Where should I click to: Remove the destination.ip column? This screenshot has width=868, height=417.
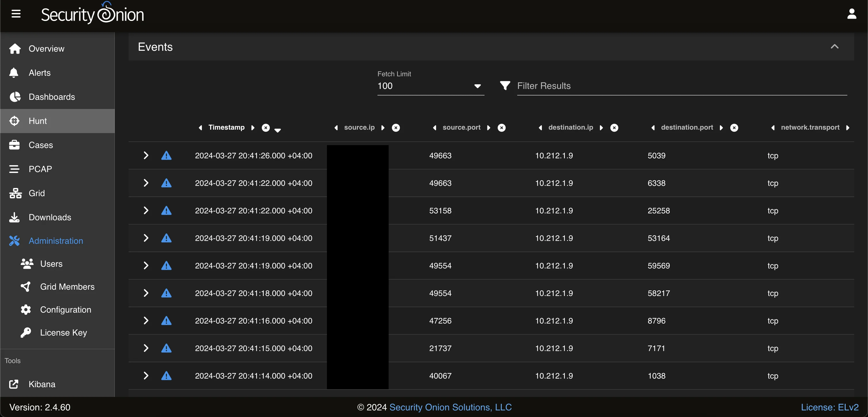point(614,128)
